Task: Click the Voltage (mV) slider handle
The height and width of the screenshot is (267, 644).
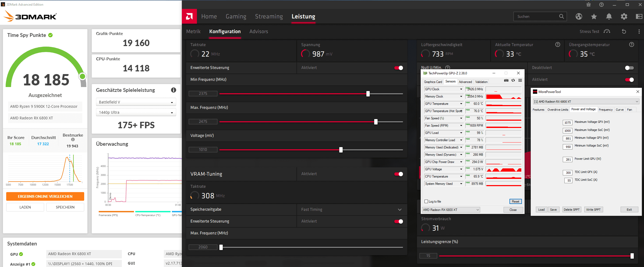Action: pyautogui.click(x=341, y=150)
